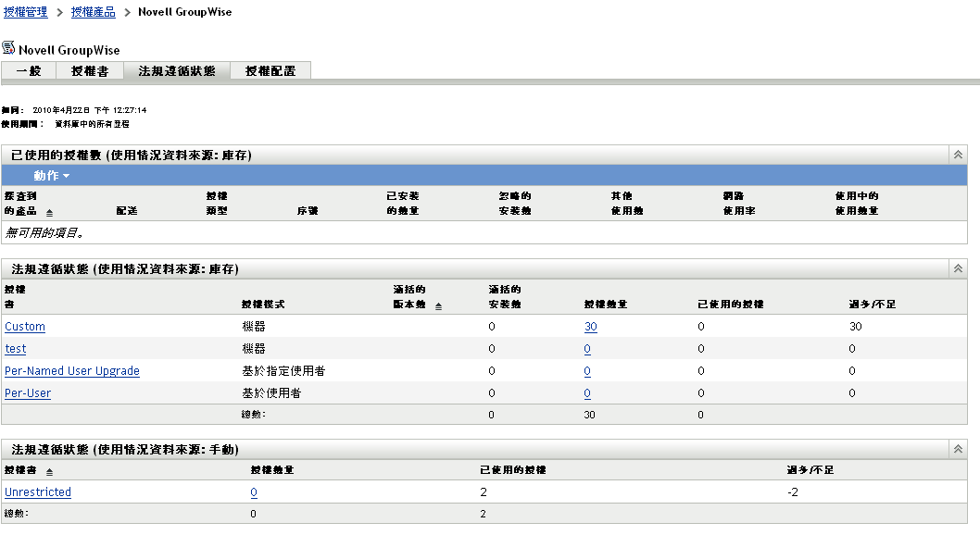Sort by 探查到的產品 column arrow
Screen dimensions: 980x535
(49, 213)
